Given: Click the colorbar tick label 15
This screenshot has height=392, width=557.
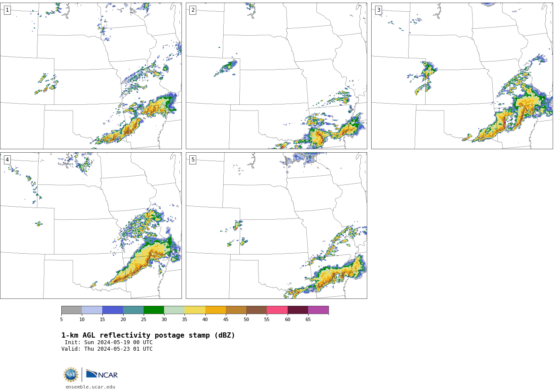Looking at the screenshot, I should 102,320.
